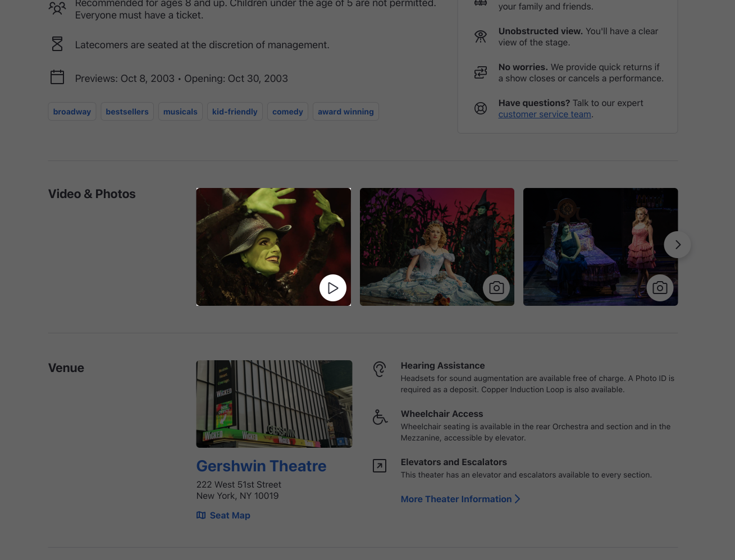Open the kid-friendly tag
The image size is (735, 560).
(x=235, y=112)
